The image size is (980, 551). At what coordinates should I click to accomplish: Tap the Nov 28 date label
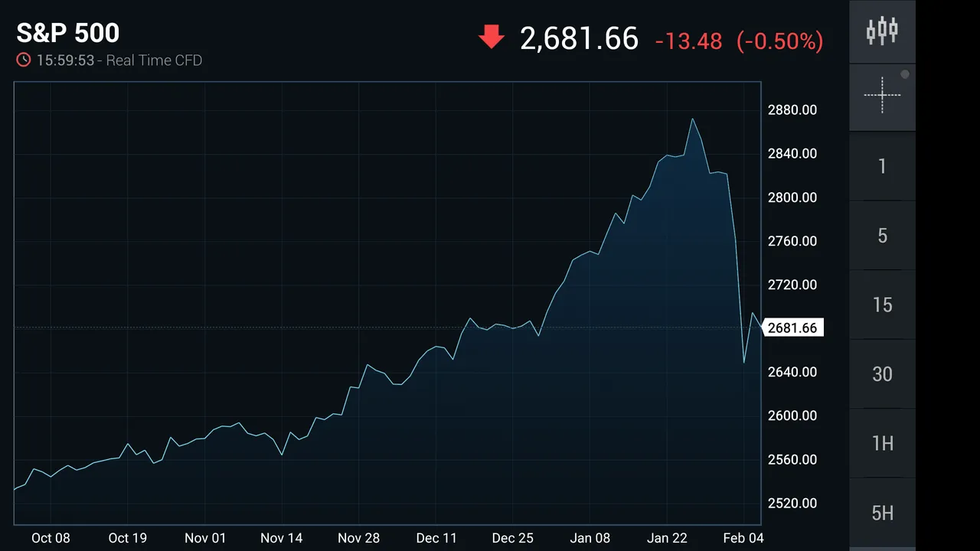tap(359, 538)
